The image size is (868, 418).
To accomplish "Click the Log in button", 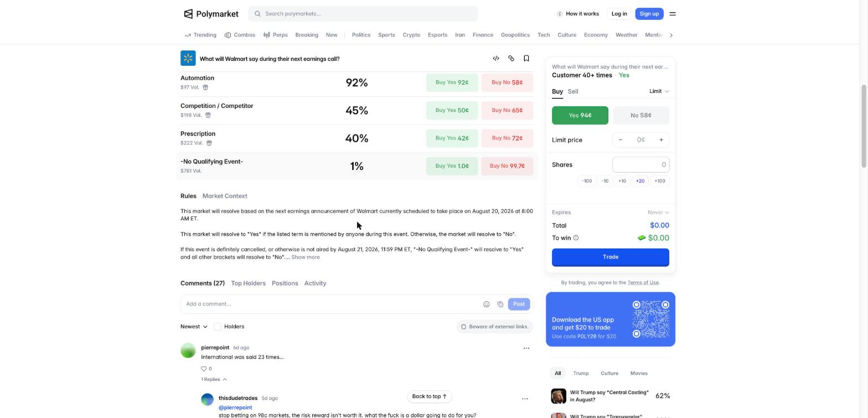I will [619, 14].
